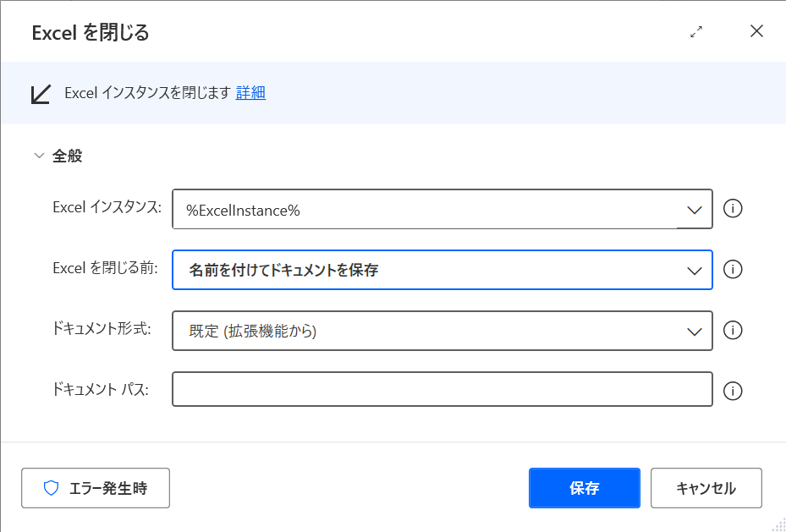The height and width of the screenshot is (532, 786).
Task: Click the 名前を付けてドキュメントを保存 selected value
Action: pyautogui.click(x=283, y=271)
